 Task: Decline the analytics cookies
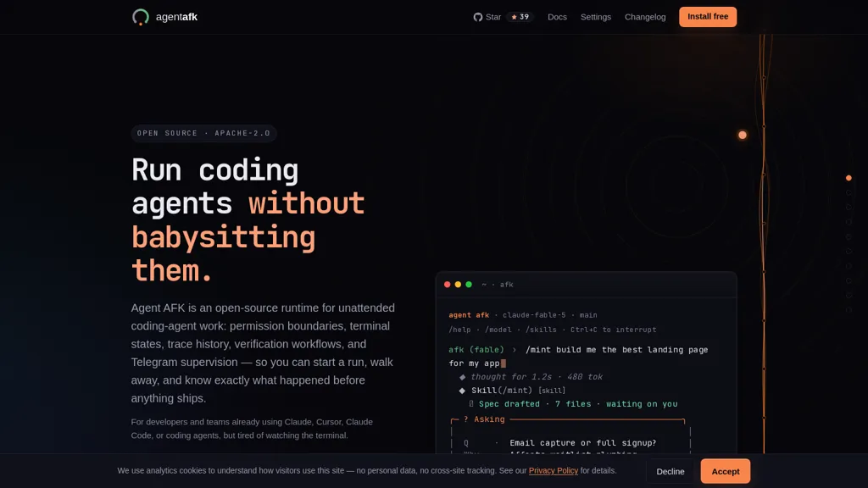[x=670, y=471]
